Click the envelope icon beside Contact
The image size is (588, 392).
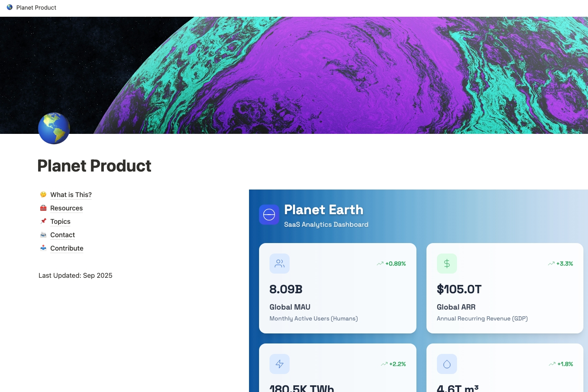click(43, 235)
